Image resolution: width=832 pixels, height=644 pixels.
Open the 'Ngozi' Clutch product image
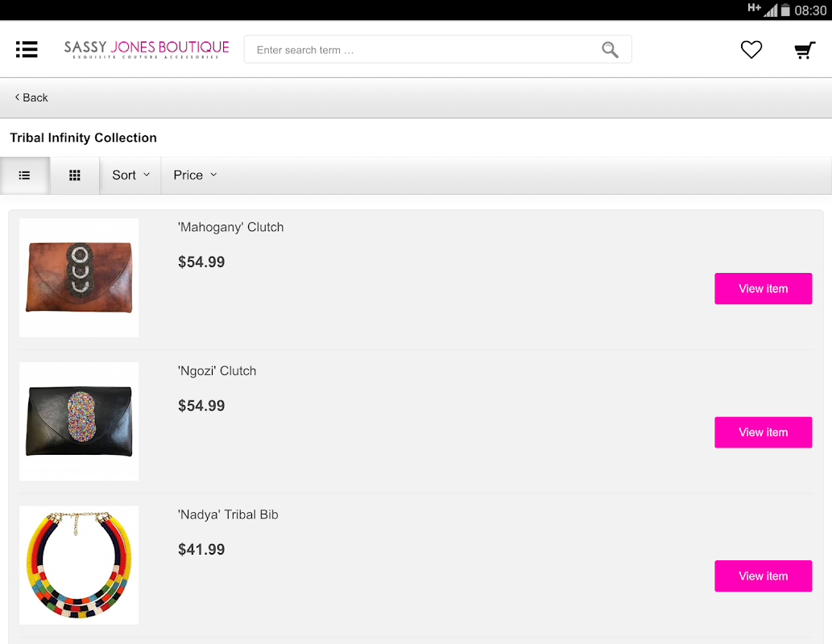point(79,421)
